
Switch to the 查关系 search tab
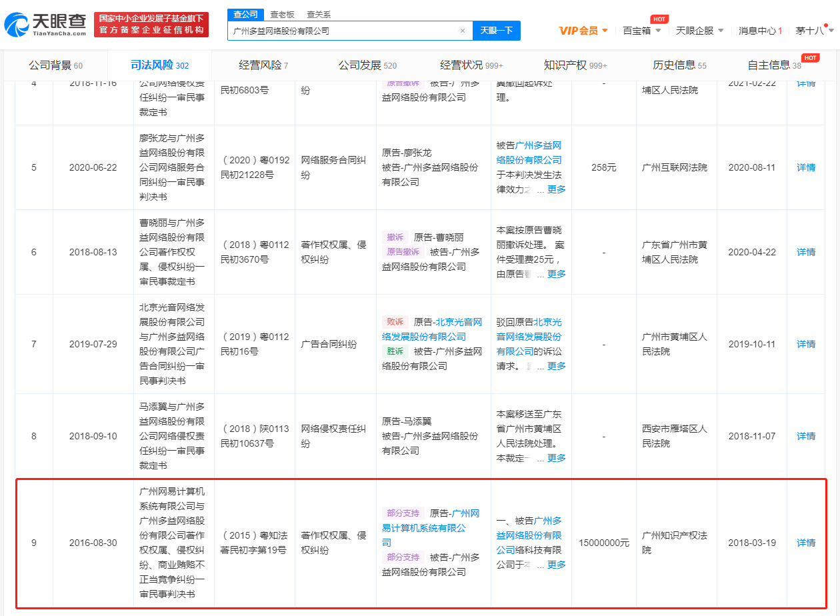pos(319,14)
